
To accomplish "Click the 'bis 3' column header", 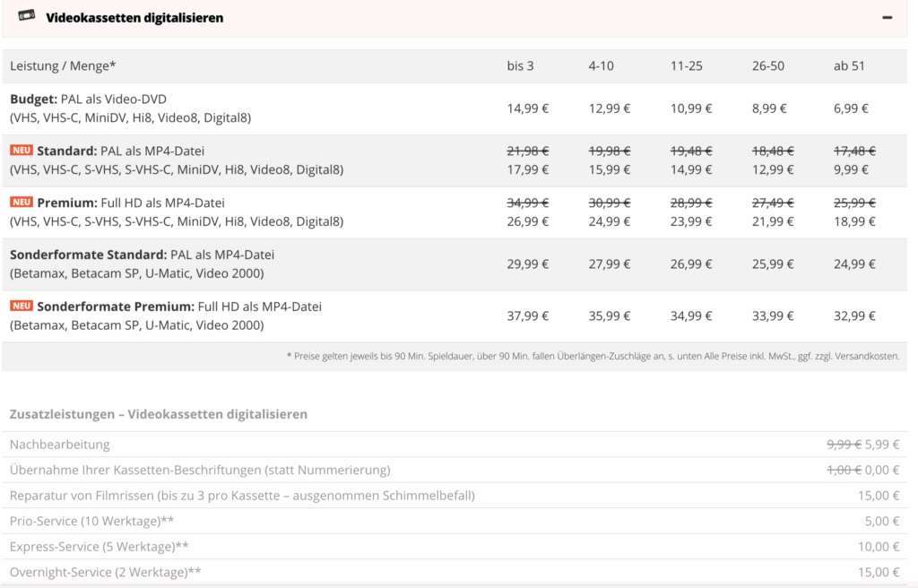I will coord(520,66).
